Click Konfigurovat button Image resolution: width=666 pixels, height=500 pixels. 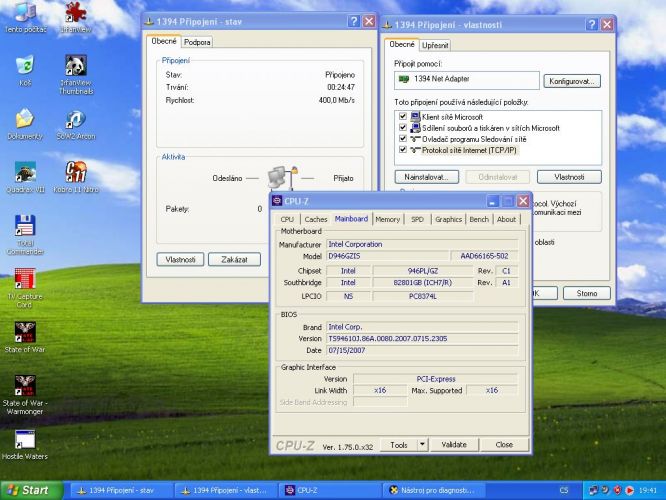(x=572, y=81)
